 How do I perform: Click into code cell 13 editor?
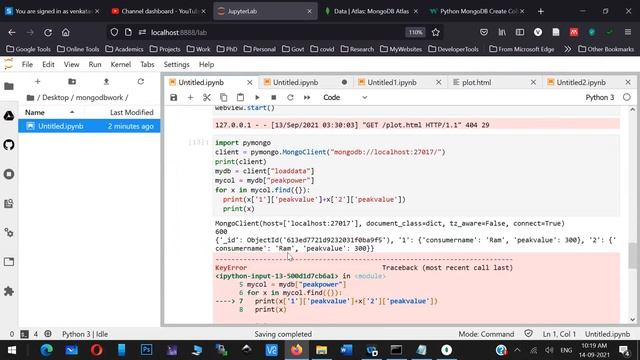tap(416, 176)
